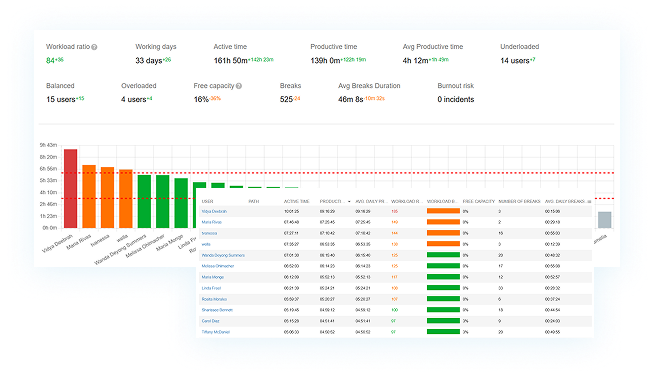The width and height of the screenshot is (654, 376).
Task: Click Avg Breaks Duration value 46m 8s
Action: coord(350,100)
